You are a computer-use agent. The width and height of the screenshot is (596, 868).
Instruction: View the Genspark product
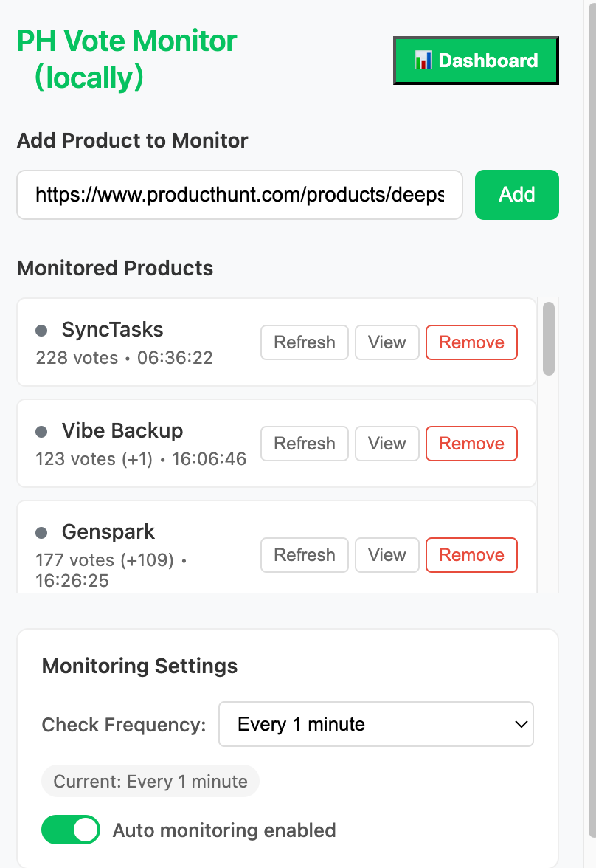387,555
